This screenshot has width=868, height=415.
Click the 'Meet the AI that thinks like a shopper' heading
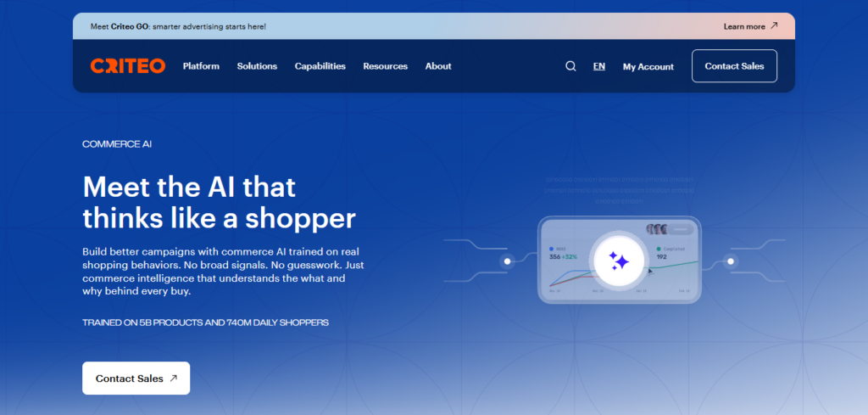(x=219, y=203)
